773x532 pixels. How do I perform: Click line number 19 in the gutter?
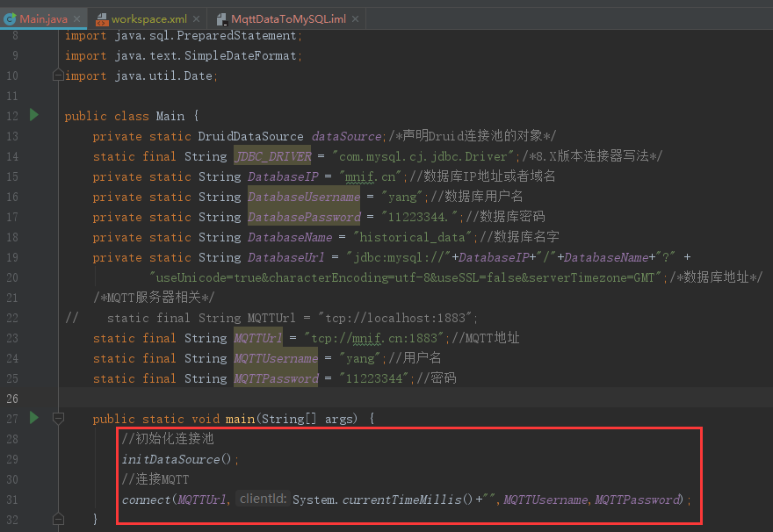pyautogui.click(x=12, y=257)
